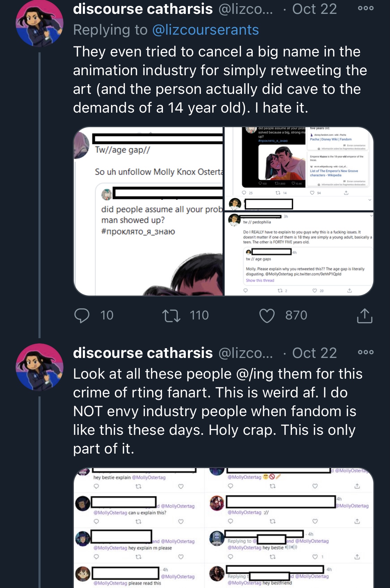
Task: Retweet the tweet showing 110 retweets
Action: (x=171, y=315)
